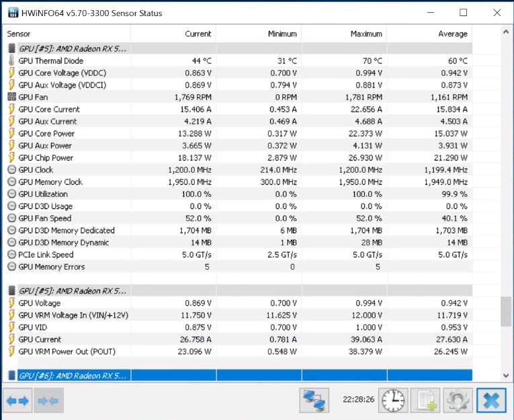The height and width of the screenshot is (420, 514).
Task: Click the scrollbar up arrow
Action: click(506, 32)
